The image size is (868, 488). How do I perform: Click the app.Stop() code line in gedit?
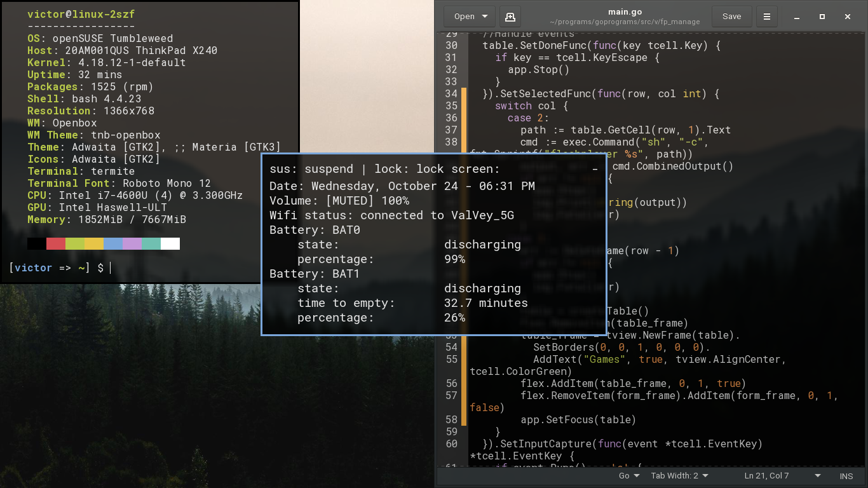(539, 69)
